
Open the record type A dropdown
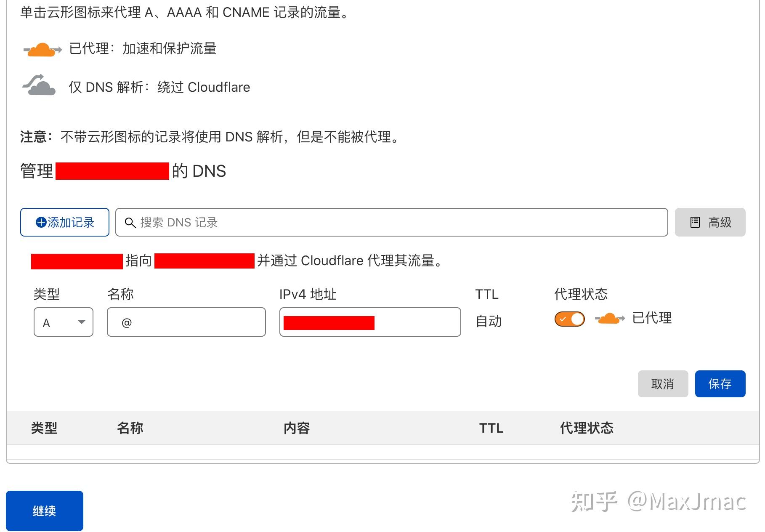click(x=64, y=322)
